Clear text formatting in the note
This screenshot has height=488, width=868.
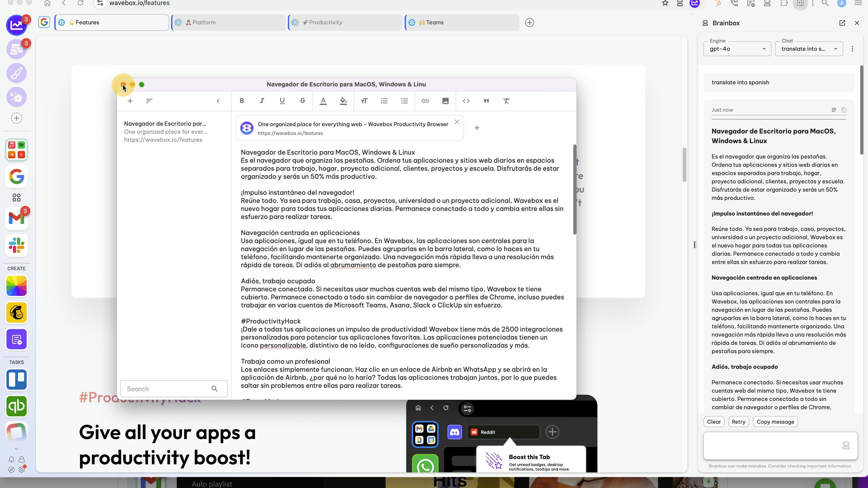point(506,101)
